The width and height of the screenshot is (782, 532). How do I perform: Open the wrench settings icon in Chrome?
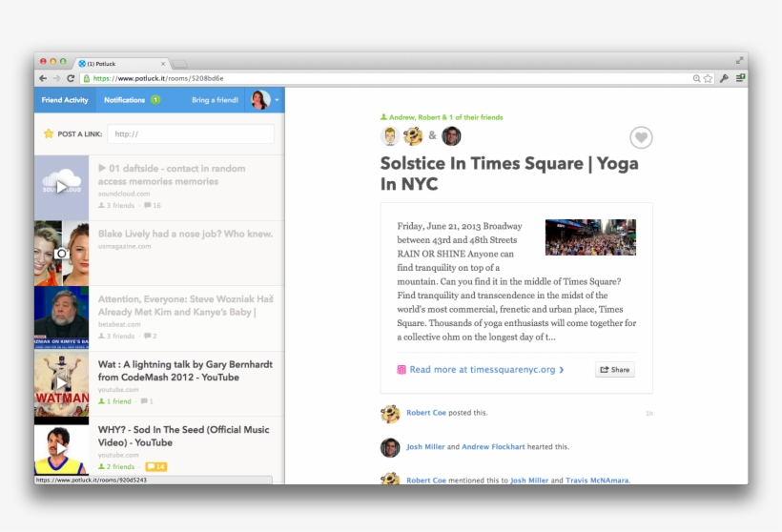tap(724, 78)
